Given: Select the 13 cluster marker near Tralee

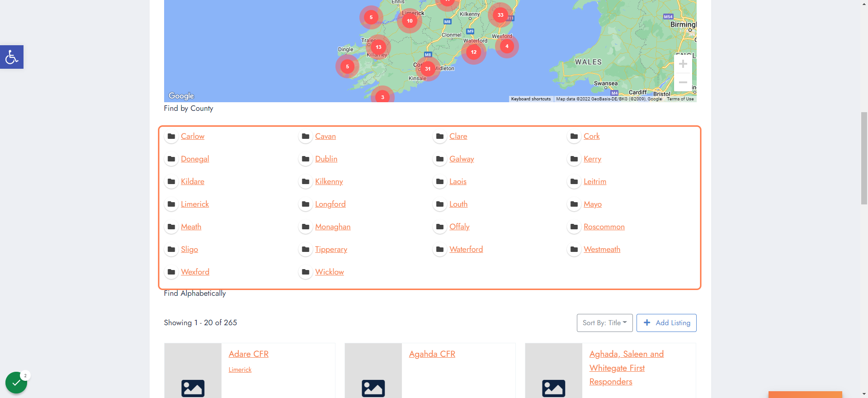Looking at the screenshot, I should 378,47.
